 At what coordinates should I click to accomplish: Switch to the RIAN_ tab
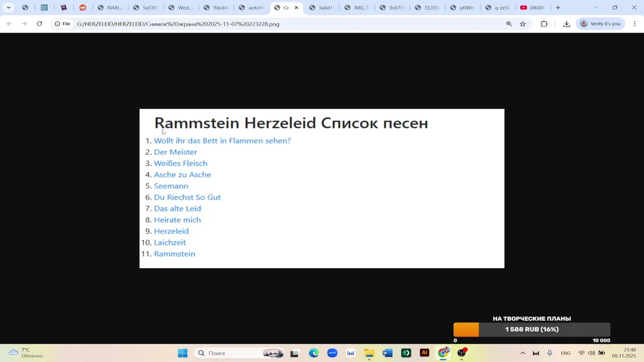[x=110, y=8]
